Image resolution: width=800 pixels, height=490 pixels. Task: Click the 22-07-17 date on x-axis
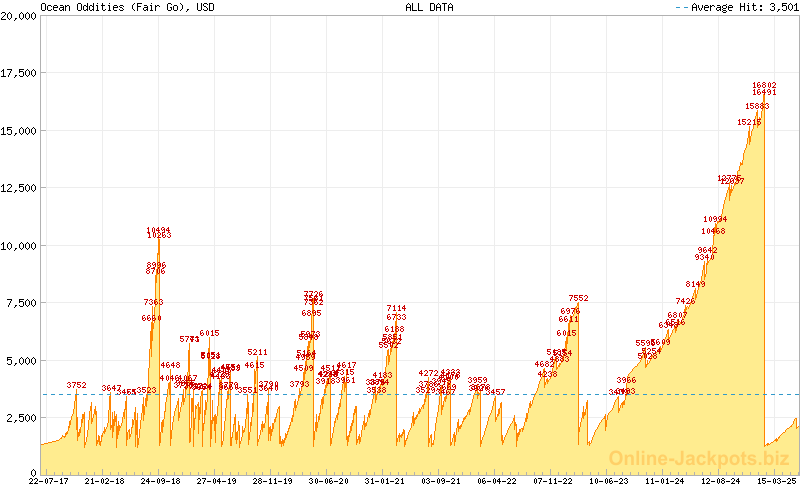pyautogui.click(x=49, y=481)
